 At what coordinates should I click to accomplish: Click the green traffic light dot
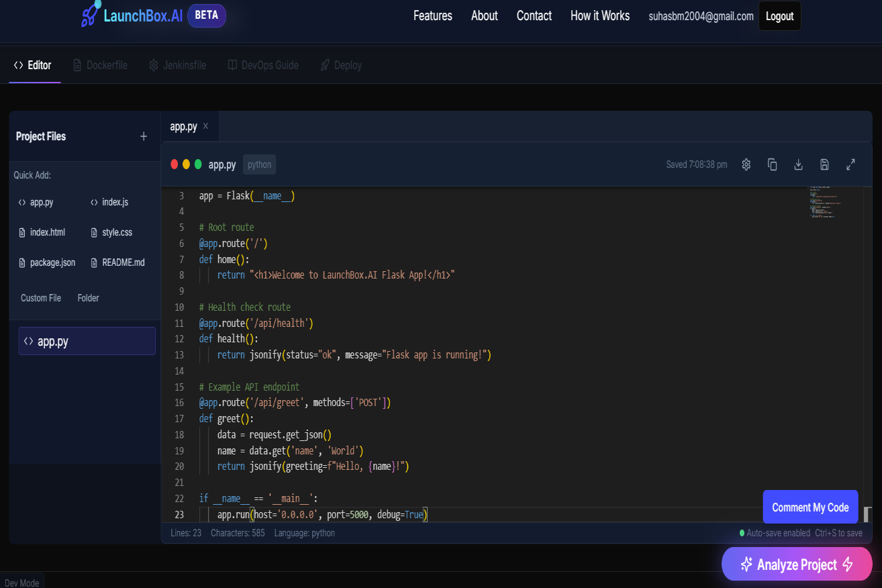point(197,163)
